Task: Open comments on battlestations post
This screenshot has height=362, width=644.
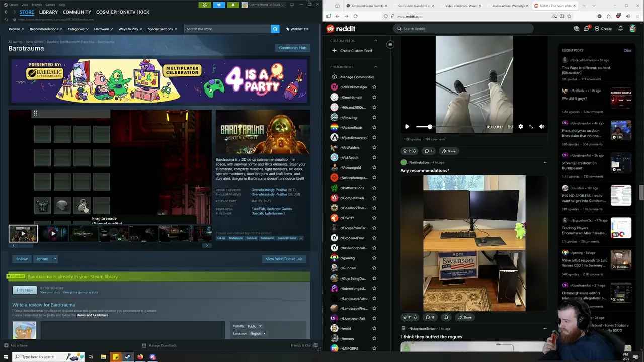Action: point(430,317)
